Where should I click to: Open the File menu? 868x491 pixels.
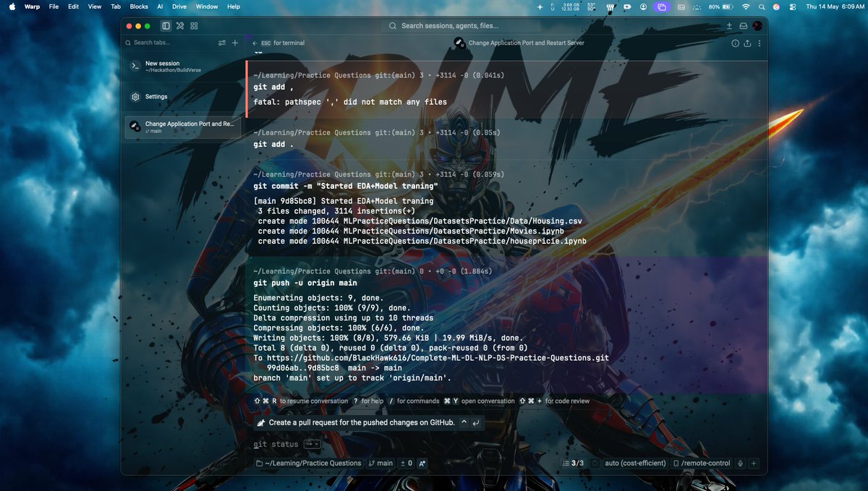click(x=54, y=7)
